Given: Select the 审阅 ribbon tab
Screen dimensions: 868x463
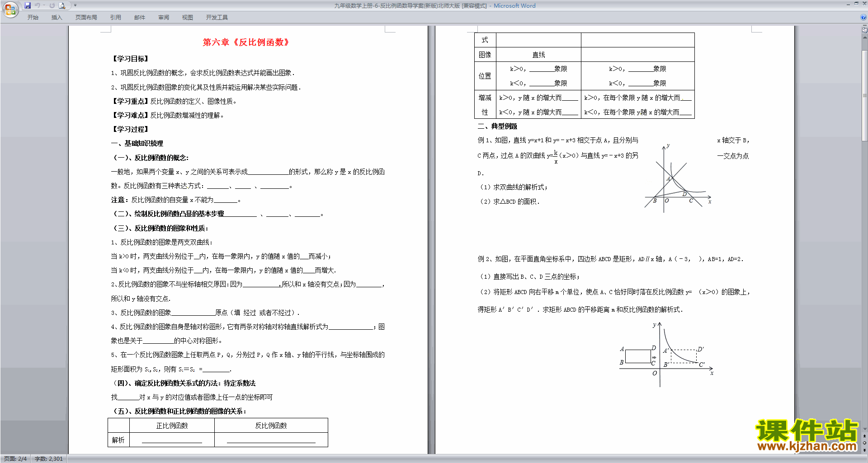Looking at the screenshot, I should coord(164,17).
